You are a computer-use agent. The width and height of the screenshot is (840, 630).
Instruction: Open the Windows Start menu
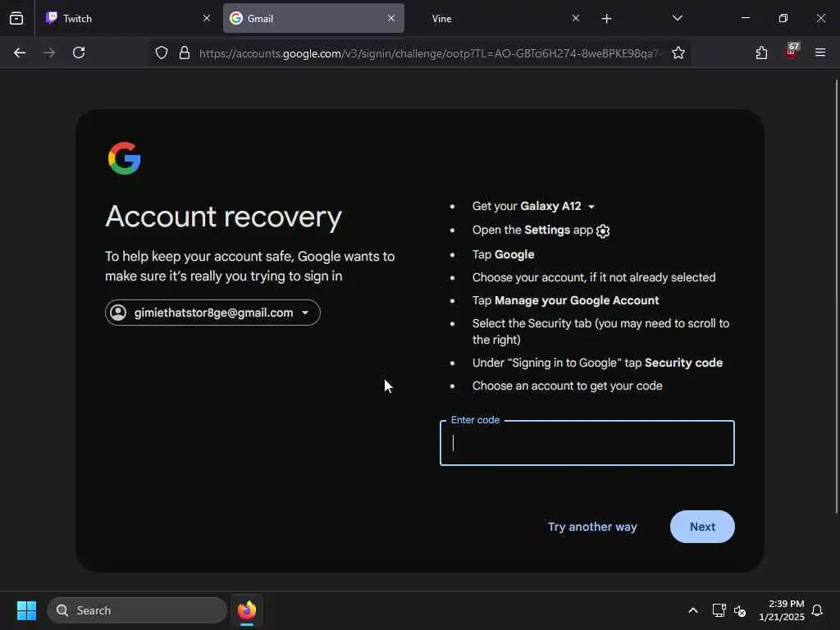pyautogui.click(x=26, y=610)
